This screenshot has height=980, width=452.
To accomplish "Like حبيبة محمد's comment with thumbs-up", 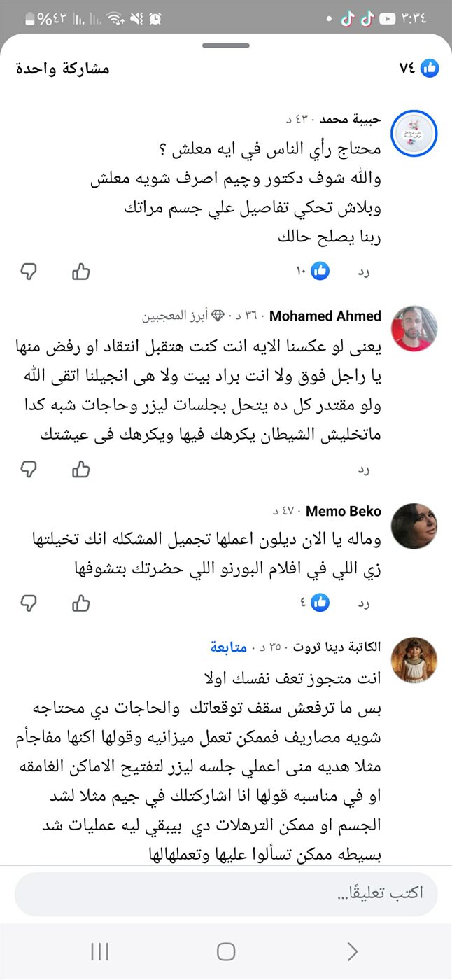I will pyautogui.click(x=81, y=272).
